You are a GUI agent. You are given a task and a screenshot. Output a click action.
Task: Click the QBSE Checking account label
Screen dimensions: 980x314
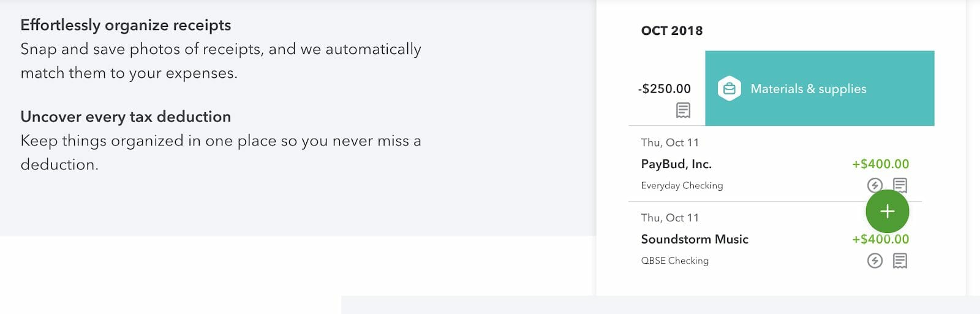(674, 261)
